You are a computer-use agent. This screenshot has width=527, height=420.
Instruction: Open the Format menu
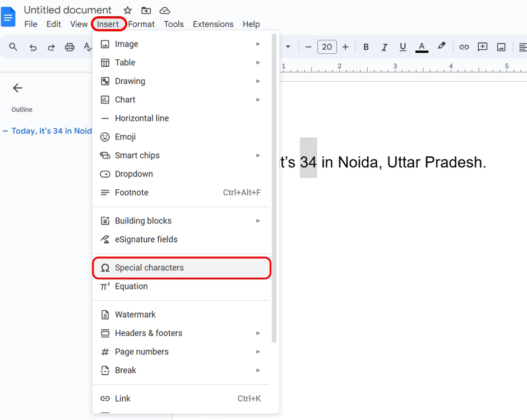point(141,24)
